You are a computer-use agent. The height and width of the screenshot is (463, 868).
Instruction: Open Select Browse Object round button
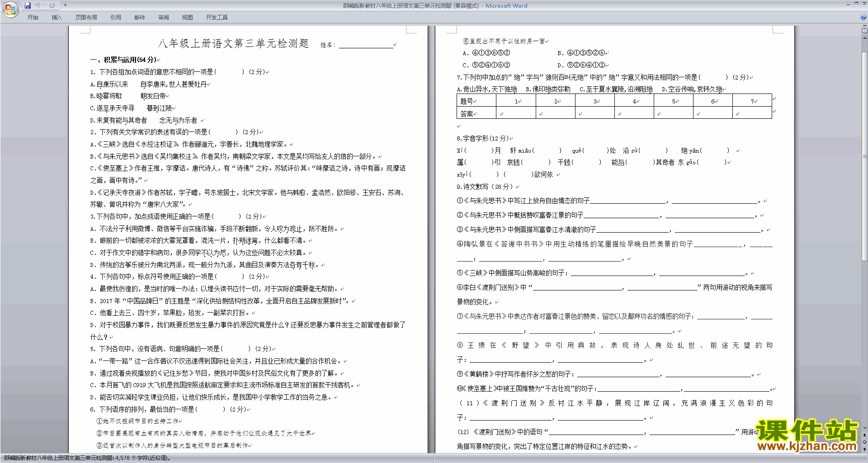865,442
